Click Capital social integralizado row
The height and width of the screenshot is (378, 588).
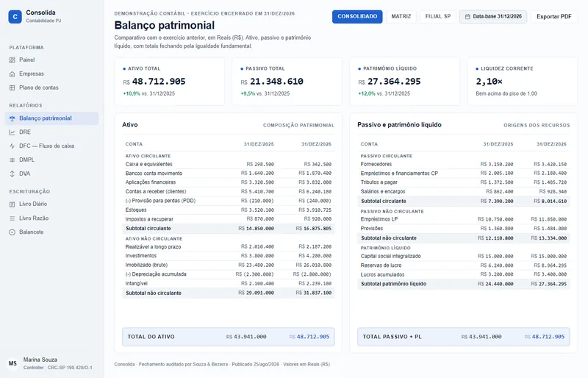(x=464, y=257)
